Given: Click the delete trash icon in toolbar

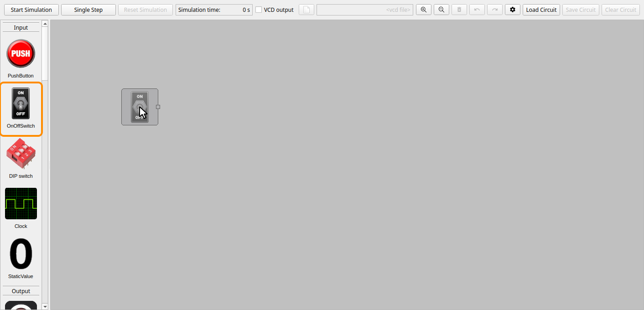Looking at the screenshot, I should coord(459,10).
